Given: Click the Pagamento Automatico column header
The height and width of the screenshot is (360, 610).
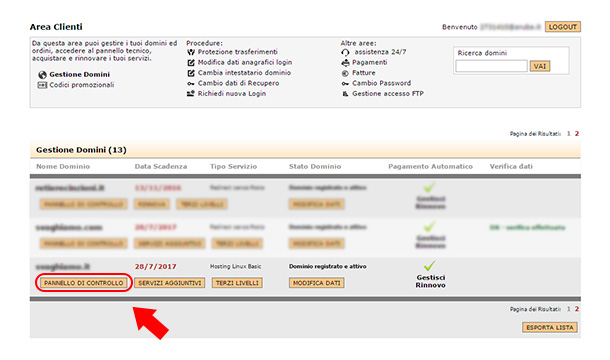Looking at the screenshot, I should (430, 167).
